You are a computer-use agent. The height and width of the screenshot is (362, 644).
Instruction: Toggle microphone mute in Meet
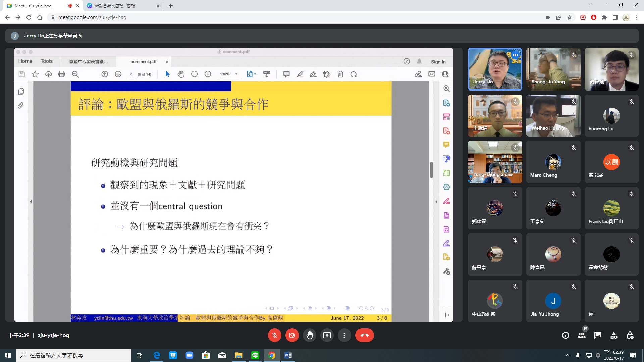(274, 335)
